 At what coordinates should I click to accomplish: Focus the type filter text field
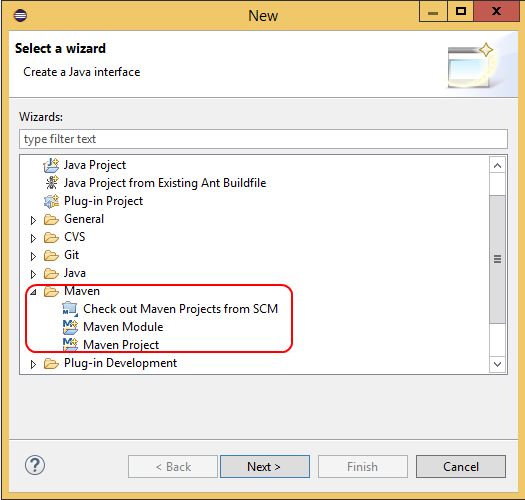click(263, 139)
